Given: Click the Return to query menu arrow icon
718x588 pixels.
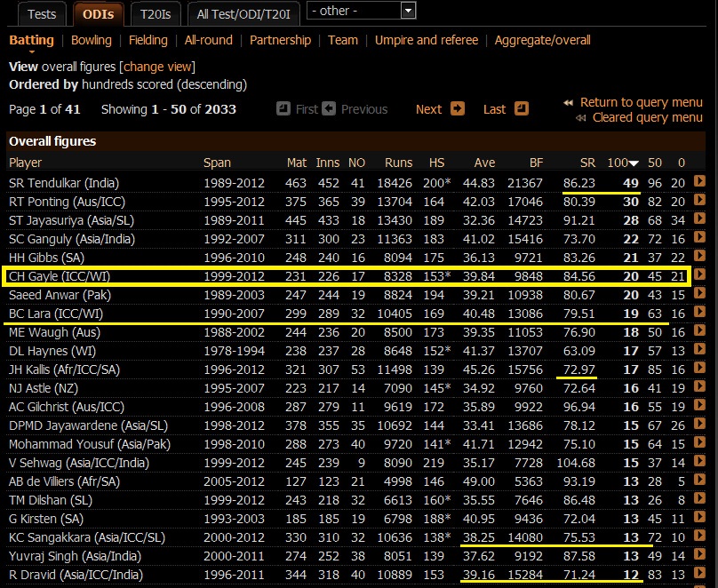Looking at the screenshot, I should pyautogui.click(x=568, y=102).
